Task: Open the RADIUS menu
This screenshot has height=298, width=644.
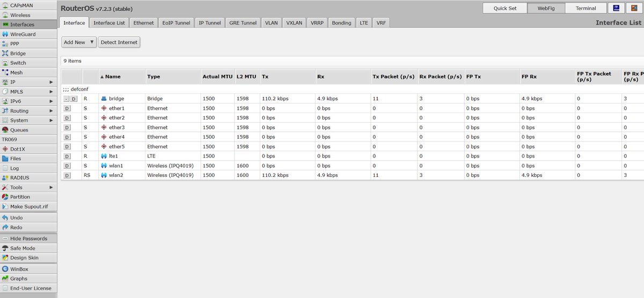Action: [28, 178]
